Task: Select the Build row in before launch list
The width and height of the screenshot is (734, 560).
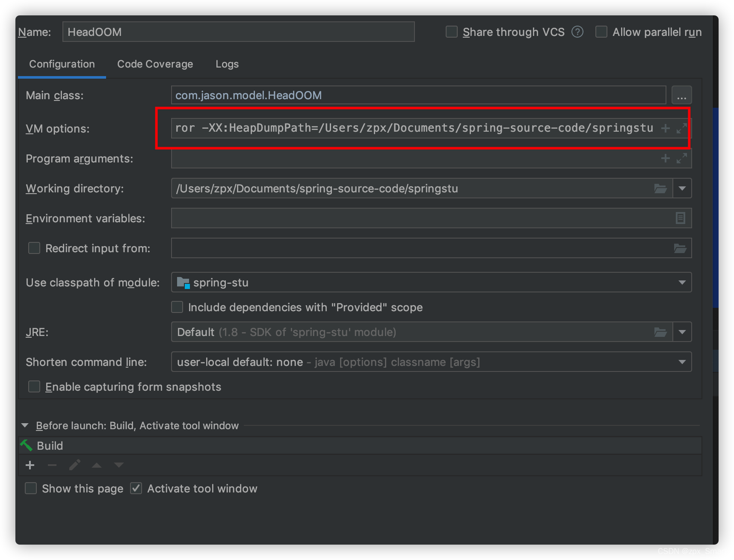Action: tap(360, 445)
